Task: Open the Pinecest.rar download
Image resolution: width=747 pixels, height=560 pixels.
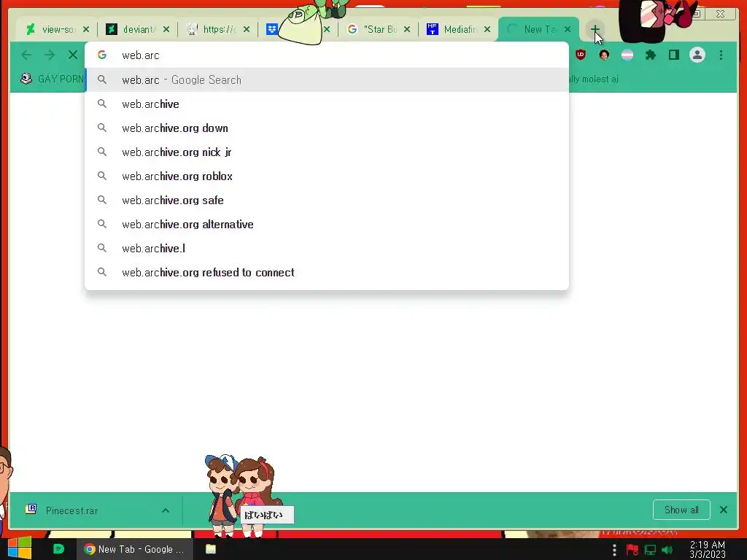Action: coord(71,510)
